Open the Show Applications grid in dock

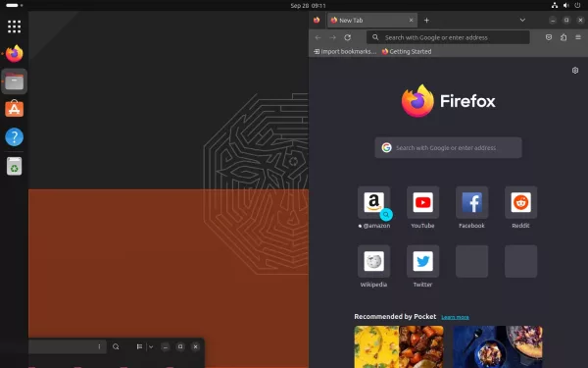point(15,26)
